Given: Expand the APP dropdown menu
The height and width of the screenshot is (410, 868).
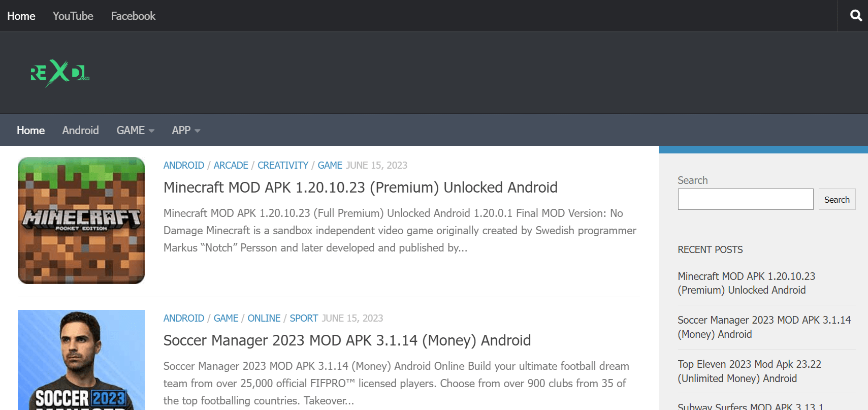Looking at the screenshot, I should [x=186, y=131].
